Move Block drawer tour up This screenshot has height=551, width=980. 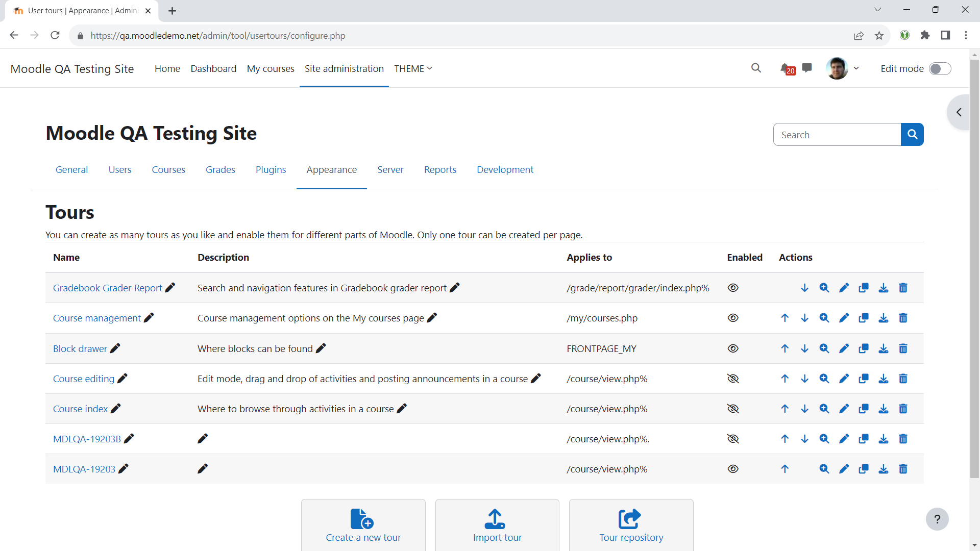785,348
